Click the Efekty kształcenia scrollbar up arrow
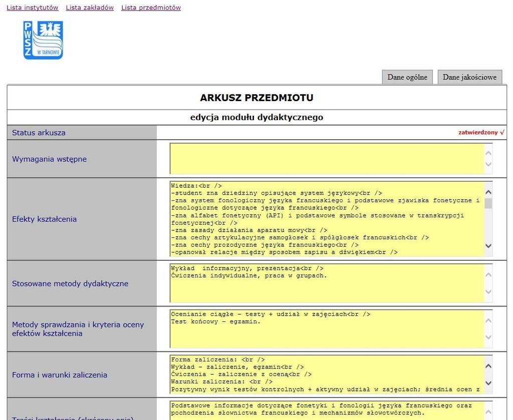Image resolution: width=513 pixels, height=420 pixels. (x=488, y=192)
